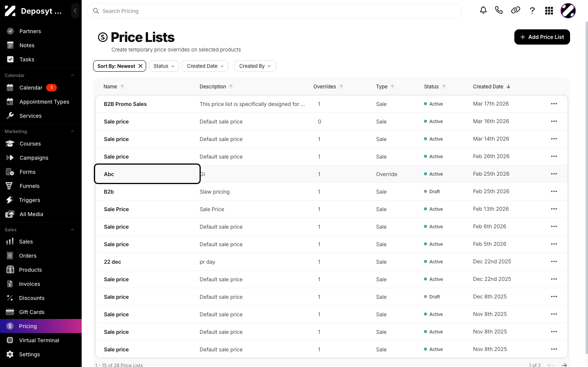Image resolution: width=588 pixels, height=367 pixels.
Task: Sort by Status column header
Action: point(435,87)
